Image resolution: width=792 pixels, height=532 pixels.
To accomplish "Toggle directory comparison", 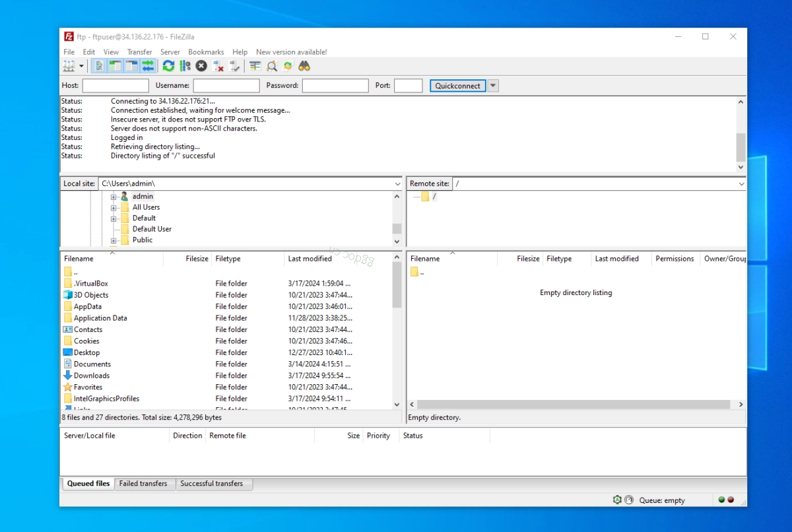I will click(271, 66).
